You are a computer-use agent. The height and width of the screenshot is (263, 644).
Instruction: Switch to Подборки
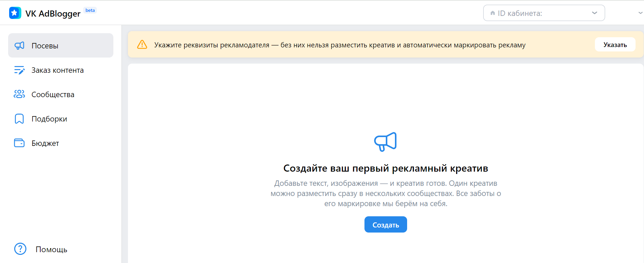coord(61,119)
